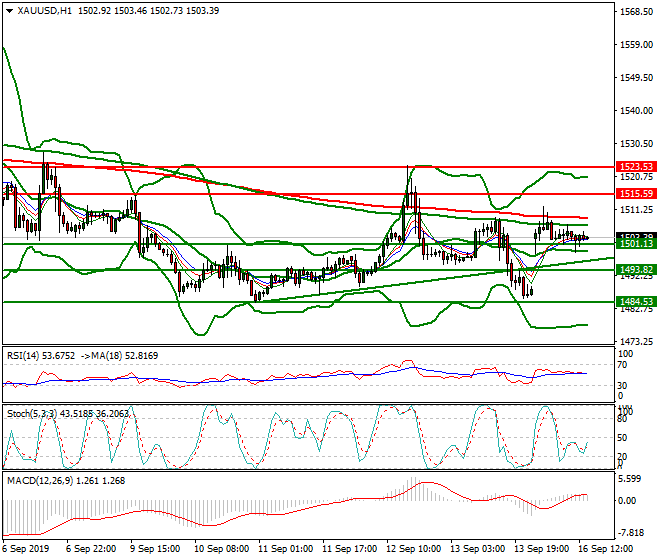The width and height of the screenshot is (660, 560).
Task: Select the green 1501.13 price label
Action: point(636,244)
